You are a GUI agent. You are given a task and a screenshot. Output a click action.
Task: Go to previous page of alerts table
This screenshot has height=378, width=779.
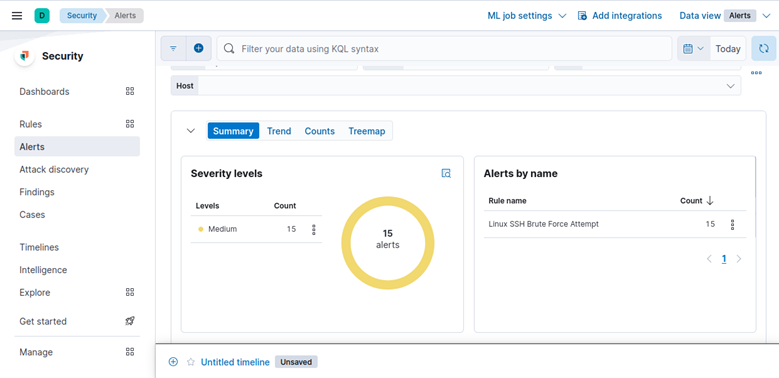coord(709,259)
